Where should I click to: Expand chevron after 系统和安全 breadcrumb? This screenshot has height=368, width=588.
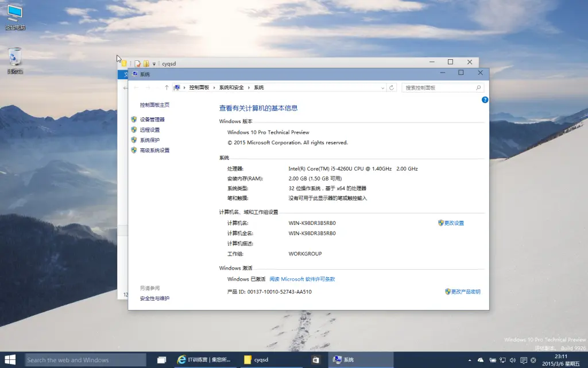[249, 87]
